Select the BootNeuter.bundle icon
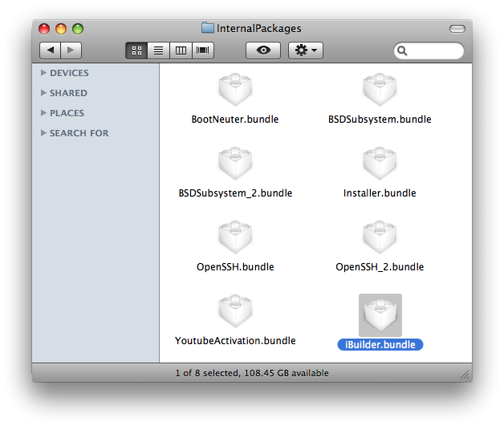The height and width of the screenshot is (426, 504). pyautogui.click(x=235, y=90)
